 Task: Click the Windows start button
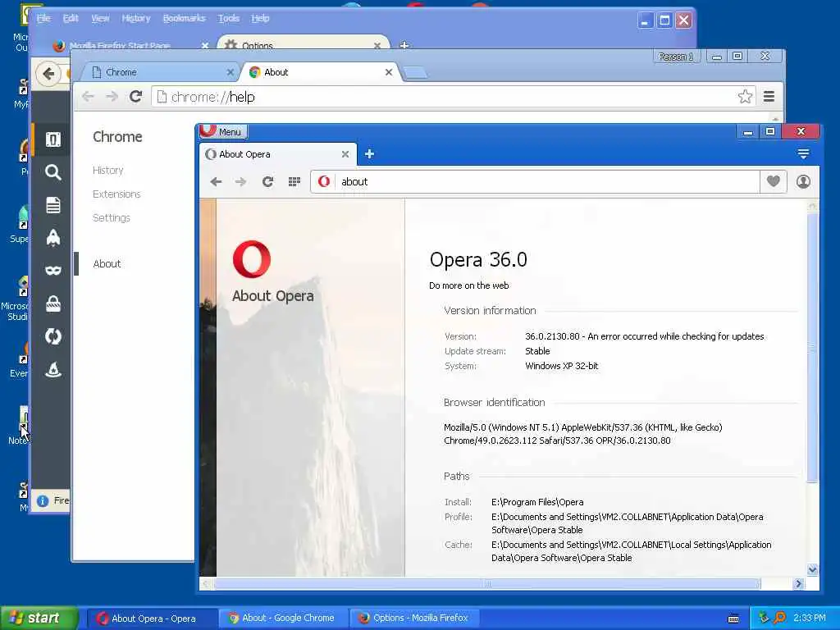[x=39, y=619]
